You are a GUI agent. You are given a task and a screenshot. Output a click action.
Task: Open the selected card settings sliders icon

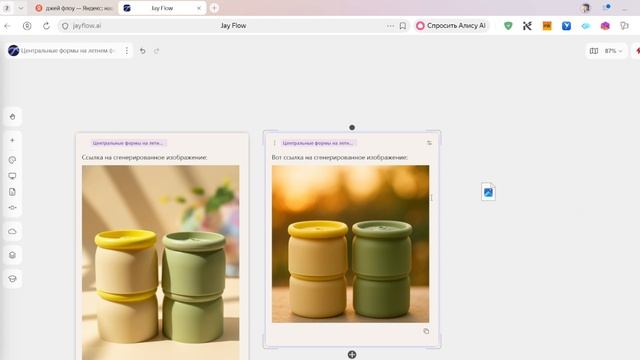click(x=429, y=143)
